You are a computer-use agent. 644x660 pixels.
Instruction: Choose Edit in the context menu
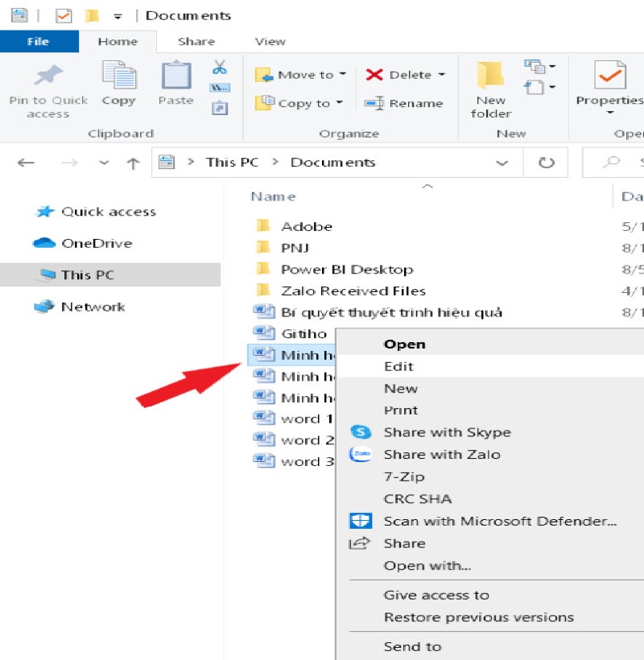click(398, 366)
